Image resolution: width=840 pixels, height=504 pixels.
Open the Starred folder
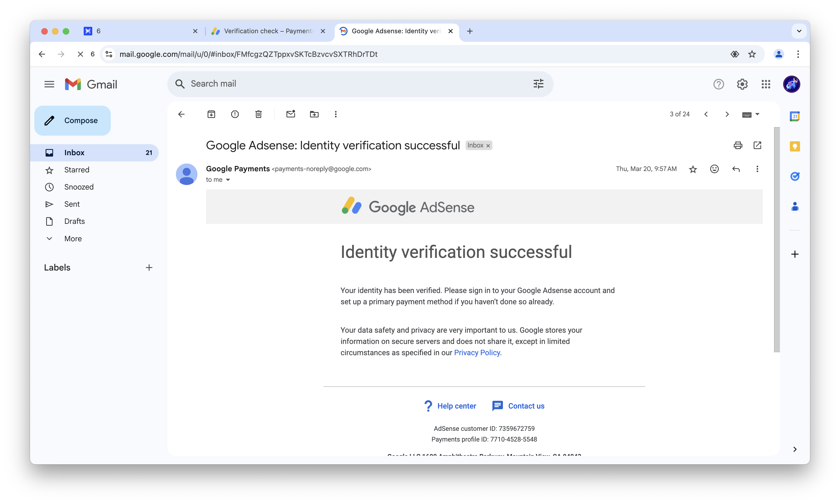(77, 170)
